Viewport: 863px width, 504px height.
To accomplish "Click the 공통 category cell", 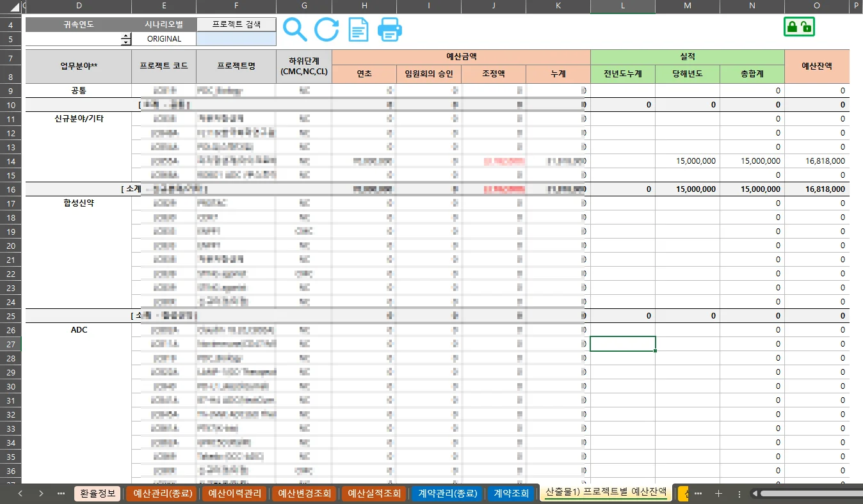I will point(78,91).
